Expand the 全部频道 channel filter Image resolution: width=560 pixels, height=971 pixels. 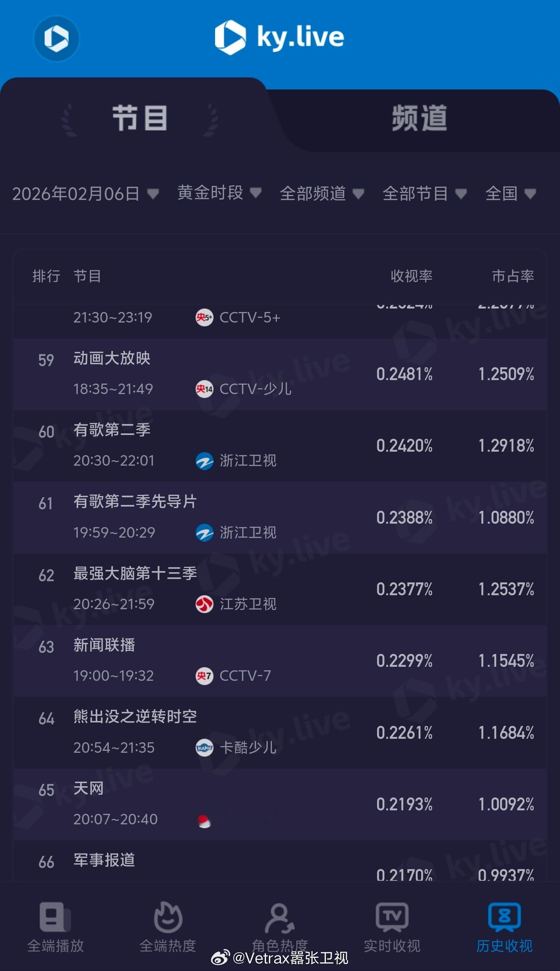(322, 193)
